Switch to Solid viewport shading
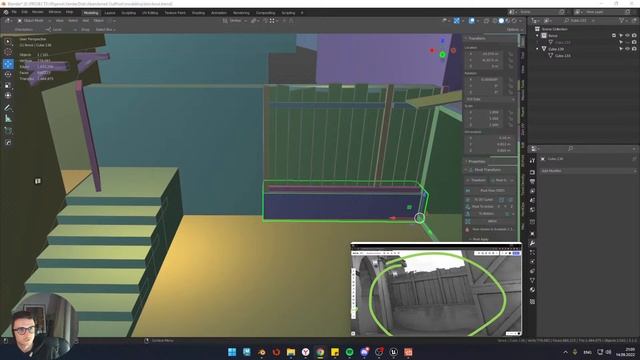The width and height of the screenshot is (640, 360). 501,20
